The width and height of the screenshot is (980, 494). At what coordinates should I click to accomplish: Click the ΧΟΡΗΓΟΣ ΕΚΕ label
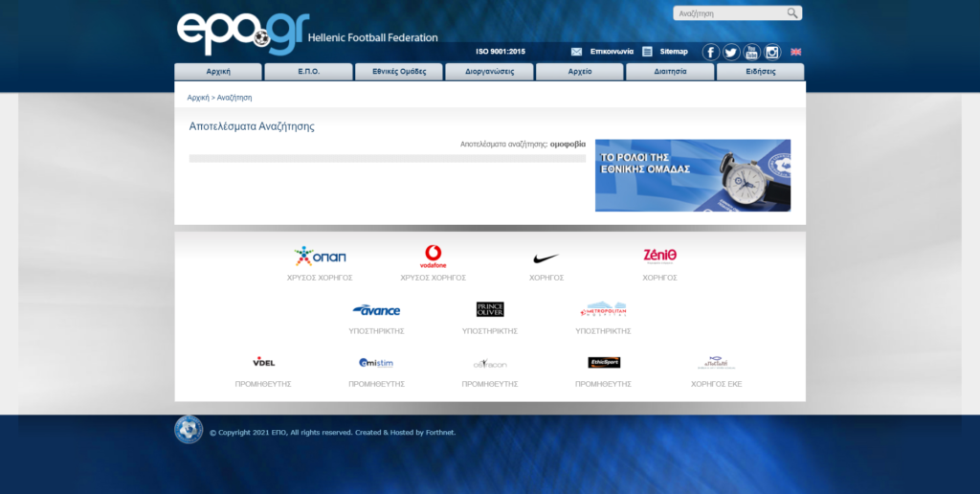click(x=716, y=384)
